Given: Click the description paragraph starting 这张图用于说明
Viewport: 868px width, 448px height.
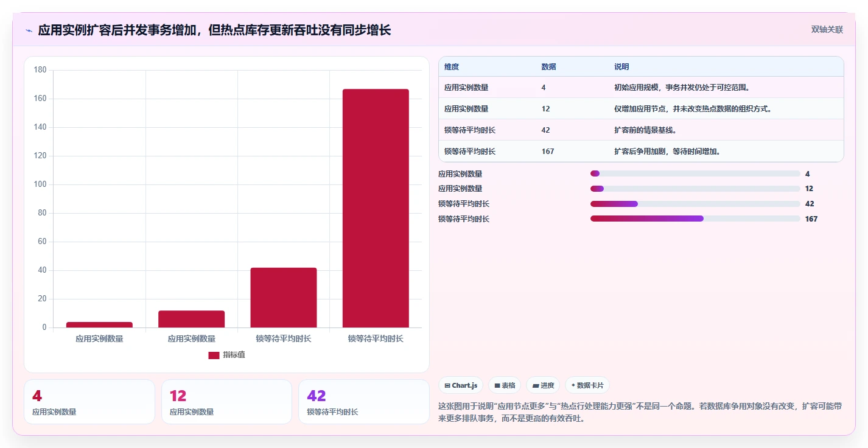Looking at the screenshot, I should tap(640, 412).
